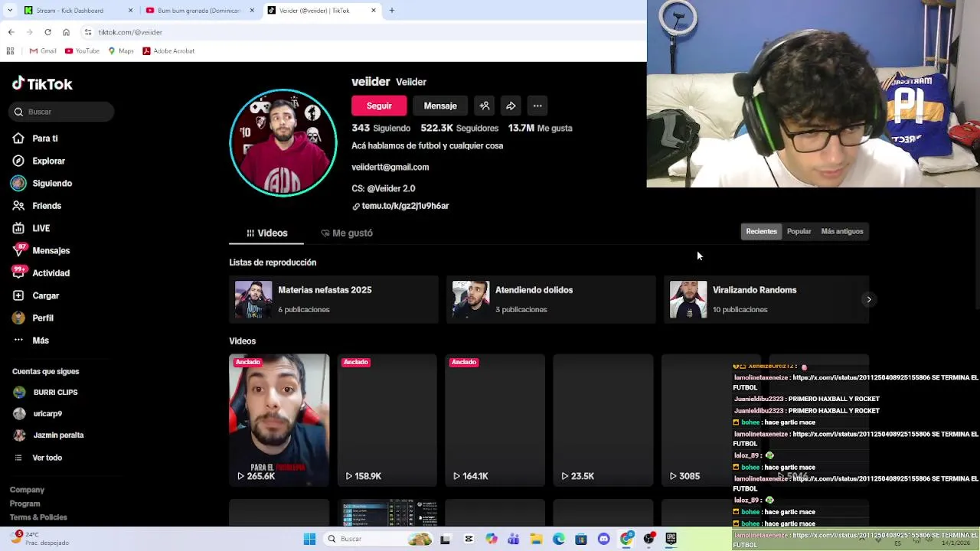Sort videos by Recientes

(x=761, y=231)
